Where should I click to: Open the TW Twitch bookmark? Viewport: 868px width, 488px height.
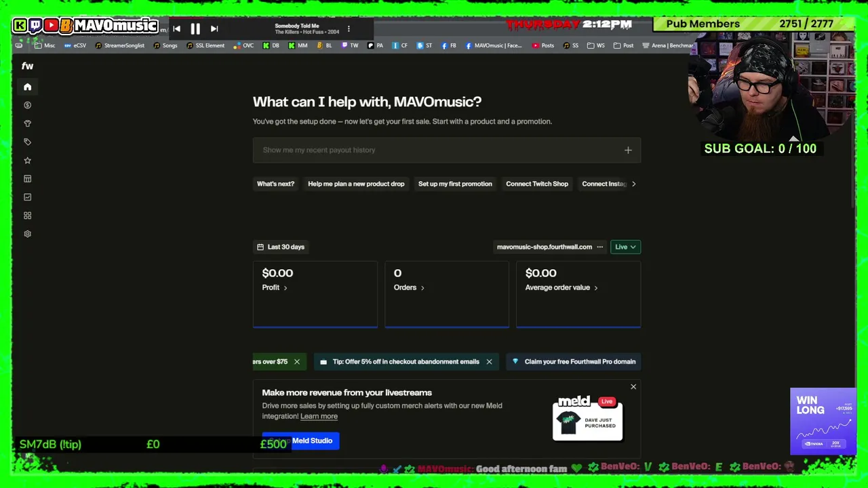[x=350, y=45]
